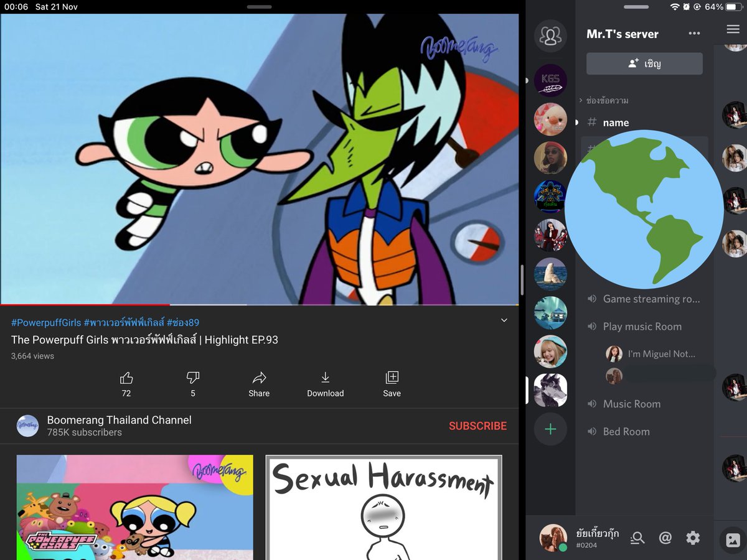
Task: Switch to the red-dressed group server
Action: click(x=549, y=235)
